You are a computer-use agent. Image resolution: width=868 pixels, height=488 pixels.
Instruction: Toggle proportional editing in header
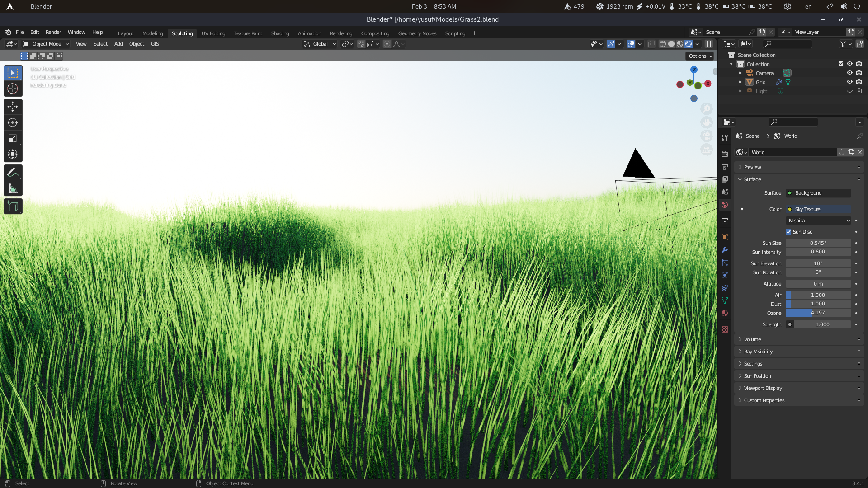(387, 44)
